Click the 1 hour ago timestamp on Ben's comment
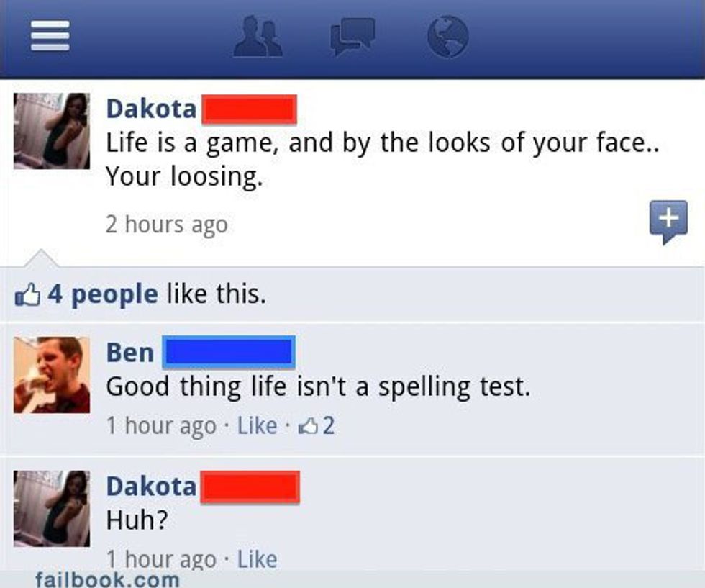 point(161,425)
